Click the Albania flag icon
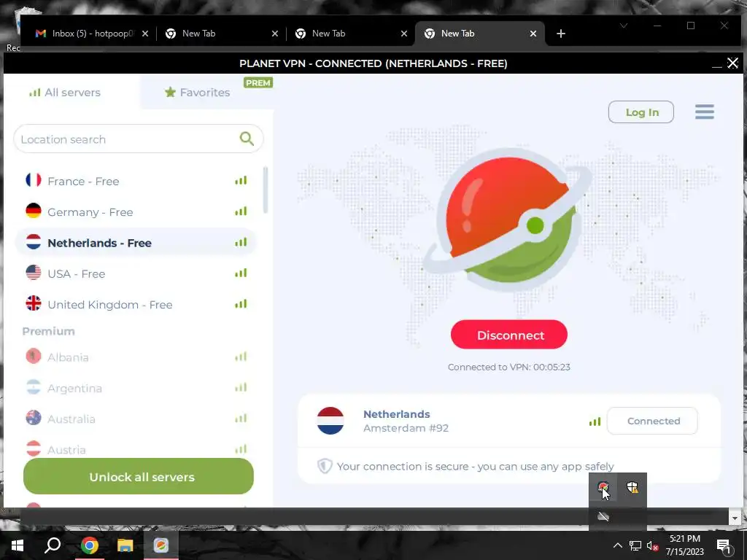 [34, 356]
